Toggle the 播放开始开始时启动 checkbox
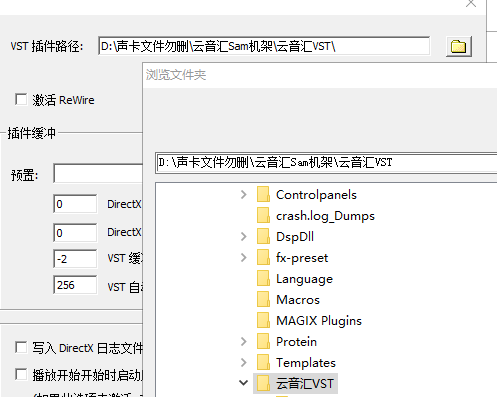The height and width of the screenshot is (397, 497). (x=21, y=374)
